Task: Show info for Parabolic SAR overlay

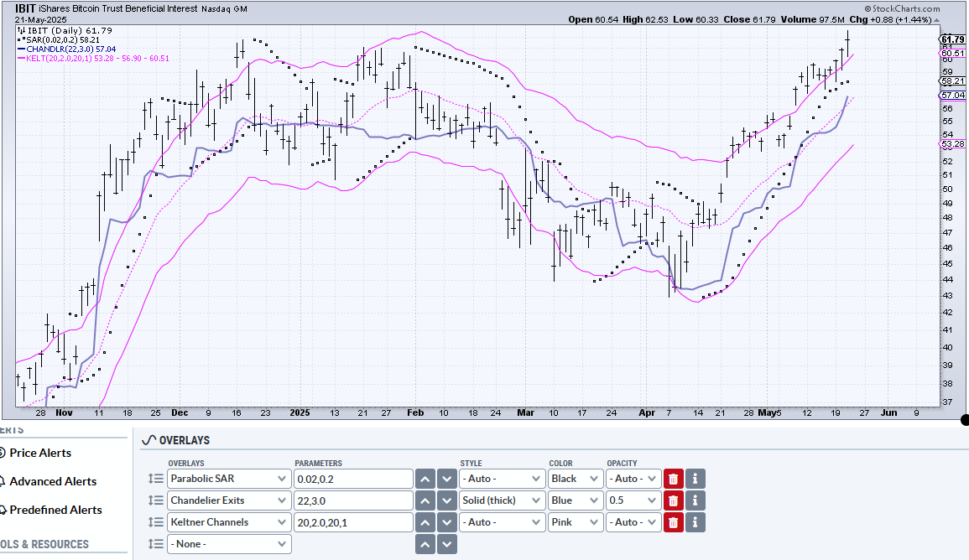Action: [x=695, y=479]
